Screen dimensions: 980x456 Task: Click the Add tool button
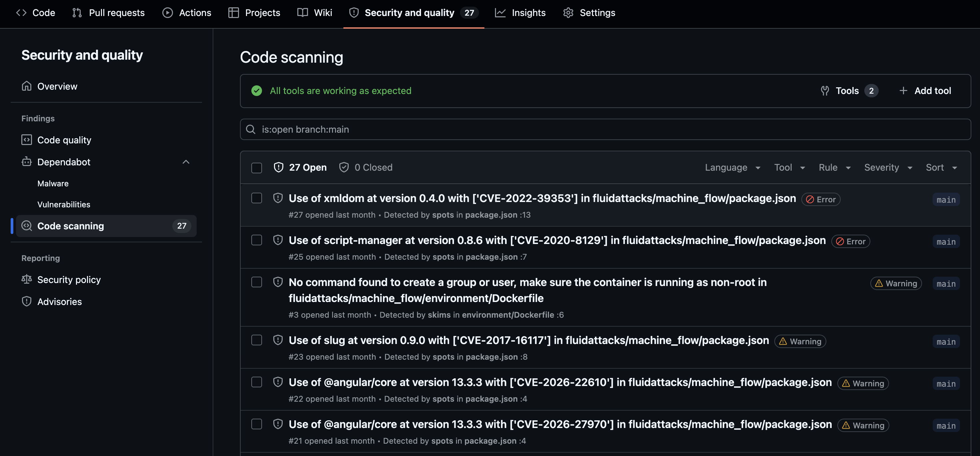pyautogui.click(x=925, y=91)
